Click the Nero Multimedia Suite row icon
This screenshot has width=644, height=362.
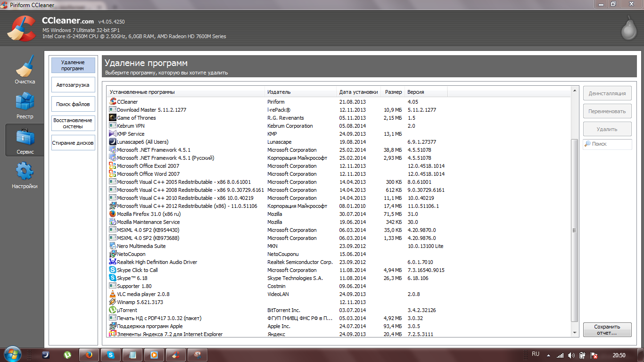tap(113, 246)
